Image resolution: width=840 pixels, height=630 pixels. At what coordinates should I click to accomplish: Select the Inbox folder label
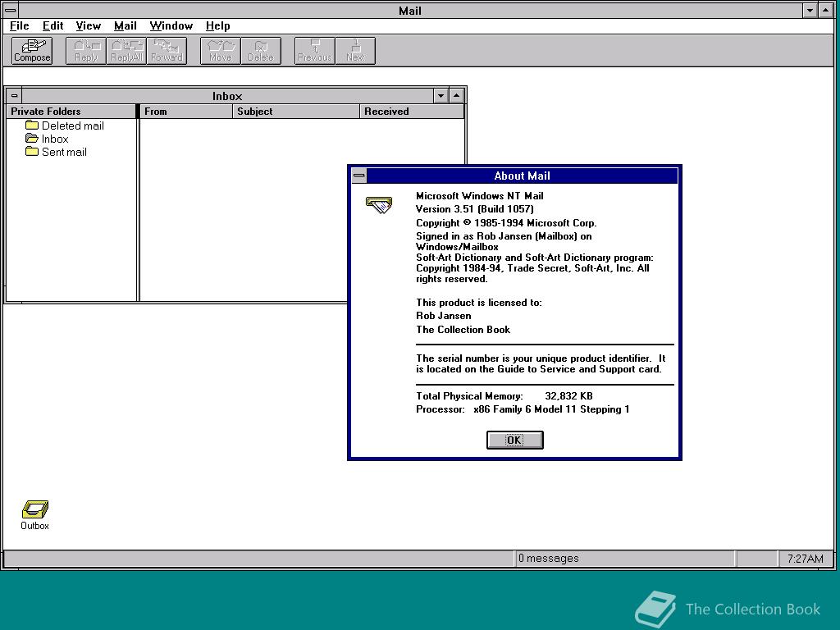pyautogui.click(x=55, y=139)
